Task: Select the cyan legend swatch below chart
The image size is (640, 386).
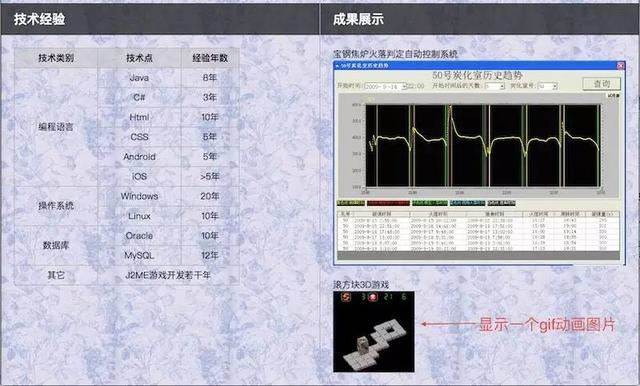Action: pyautogui.click(x=467, y=203)
